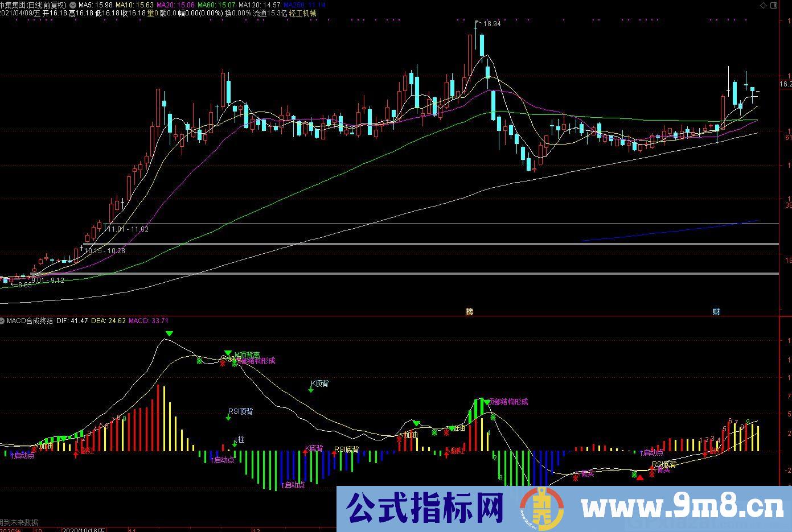Click the date 2021/04/09/五
The width and height of the screenshot is (792, 532).
20,13
